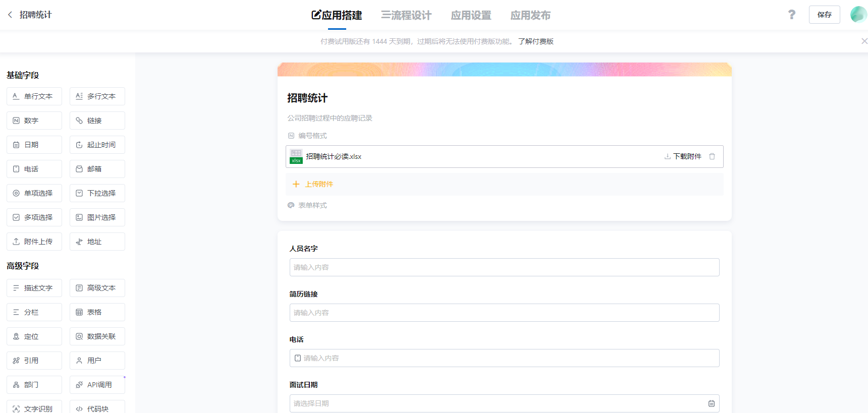Add a 表格 field

(97, 312)
